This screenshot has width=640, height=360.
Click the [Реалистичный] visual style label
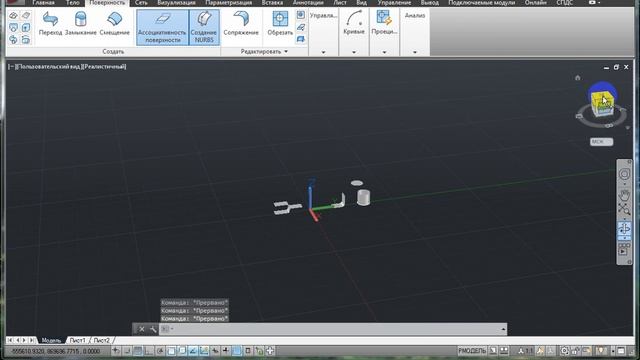click(104, 67)
